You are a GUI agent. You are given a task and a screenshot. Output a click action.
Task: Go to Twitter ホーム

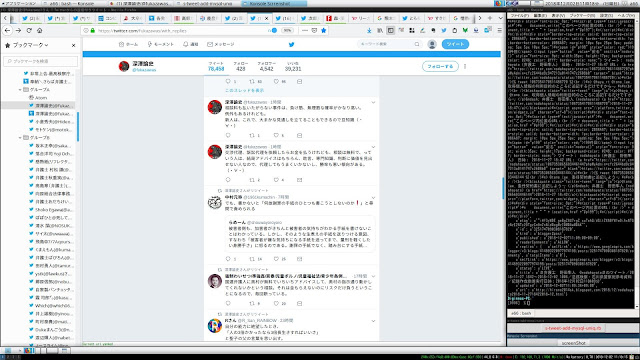(x=128, y=44)
